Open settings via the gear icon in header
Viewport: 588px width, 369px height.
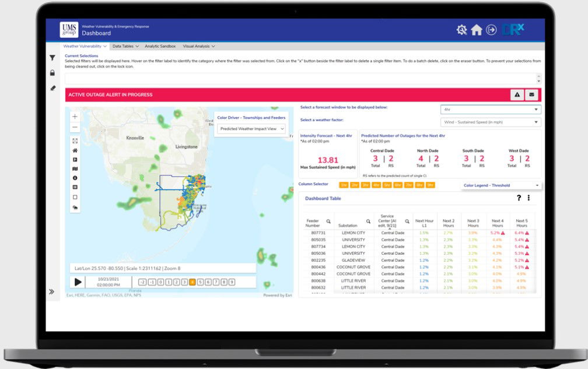point(462,30)
